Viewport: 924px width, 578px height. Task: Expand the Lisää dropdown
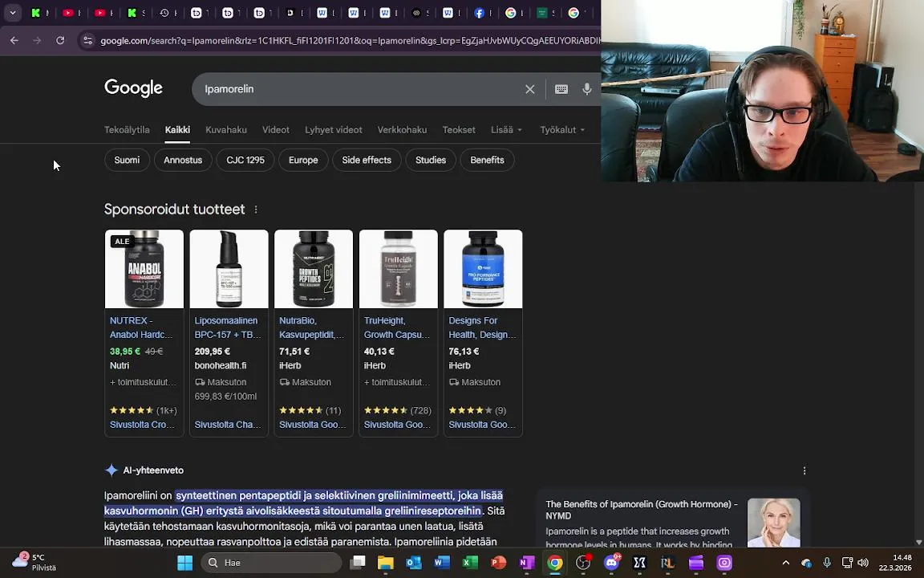pyautogui.click(x=507, y=130)
